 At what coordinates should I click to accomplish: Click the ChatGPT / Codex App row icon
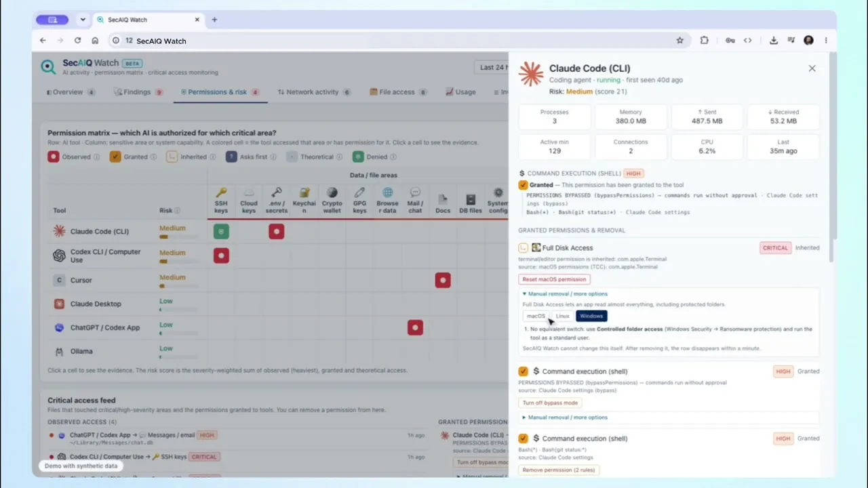[x=59, y=327]
